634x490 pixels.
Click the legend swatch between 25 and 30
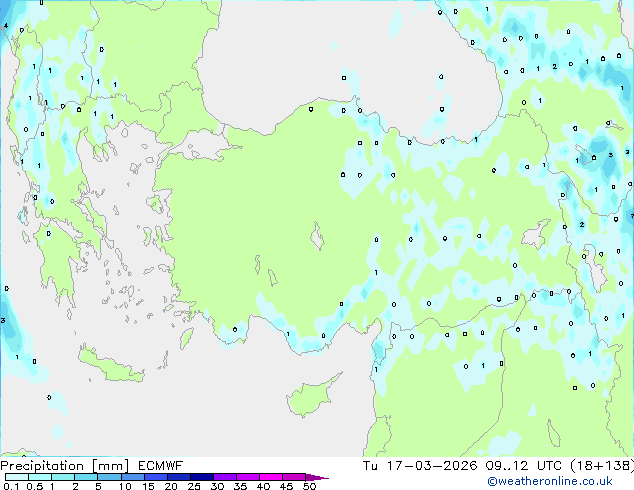pyautogui.click(x=202, y=477)
